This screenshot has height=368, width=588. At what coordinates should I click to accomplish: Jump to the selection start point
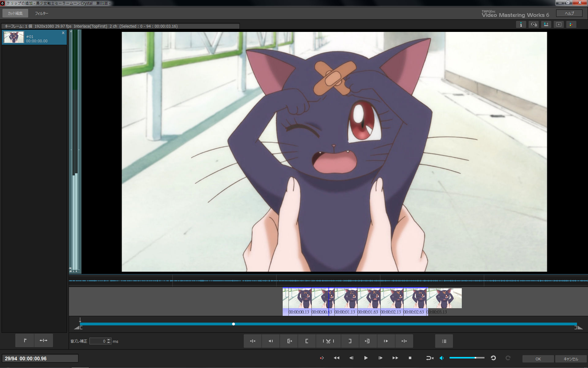tap(289, 341)
